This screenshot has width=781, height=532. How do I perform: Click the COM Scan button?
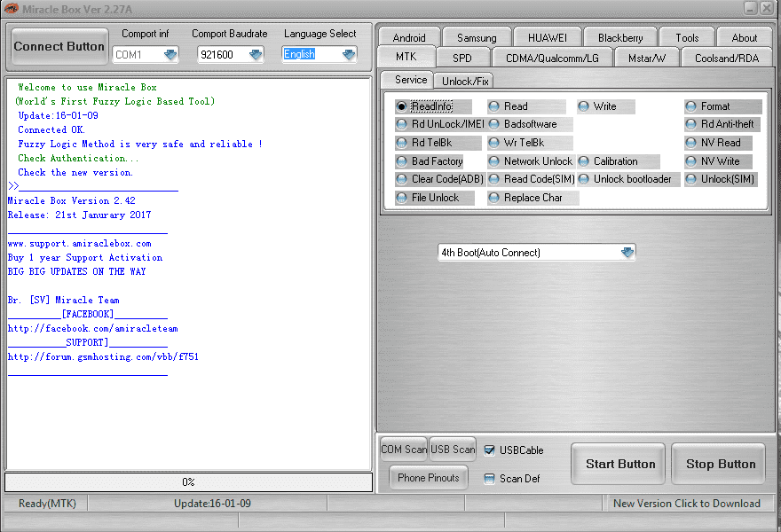[x=404, y=450]
